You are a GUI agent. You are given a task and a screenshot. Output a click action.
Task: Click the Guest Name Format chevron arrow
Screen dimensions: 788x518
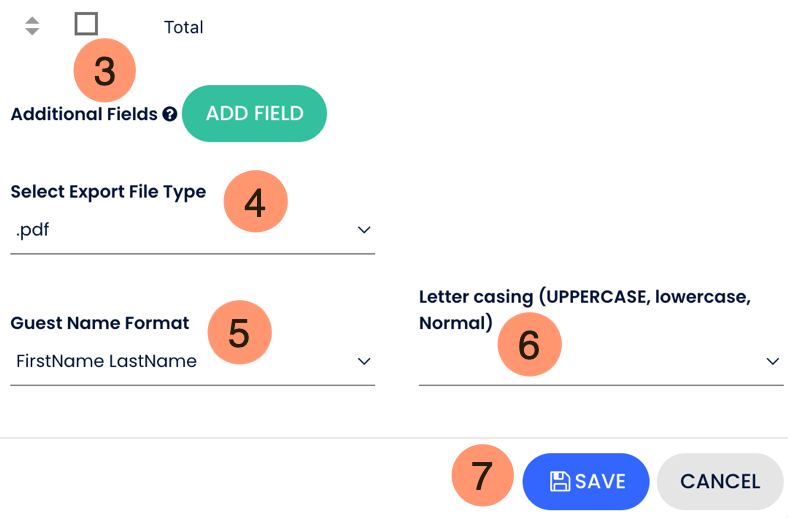[x=364, y=361]
